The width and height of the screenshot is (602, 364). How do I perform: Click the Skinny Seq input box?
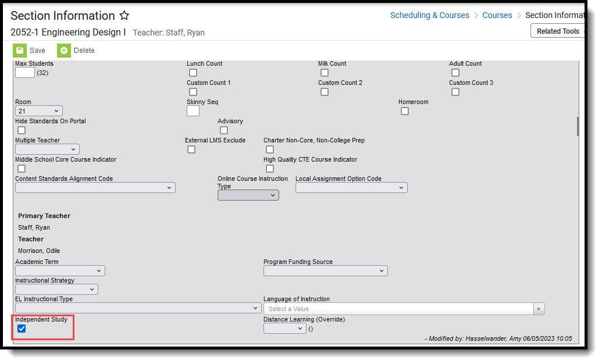(193, 110)
